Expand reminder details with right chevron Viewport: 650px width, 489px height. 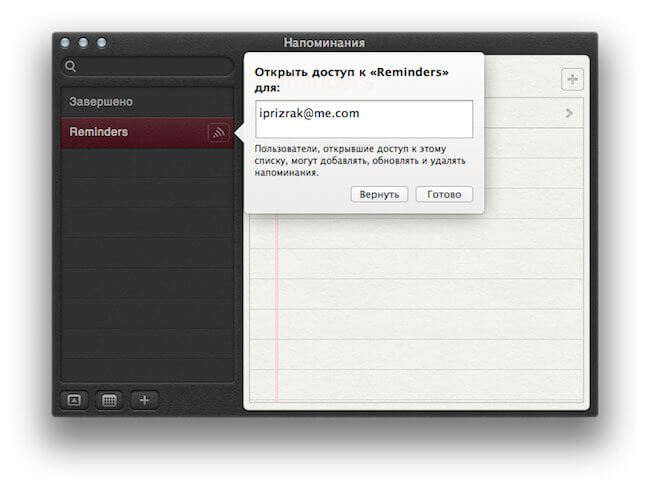pos(569,113)
